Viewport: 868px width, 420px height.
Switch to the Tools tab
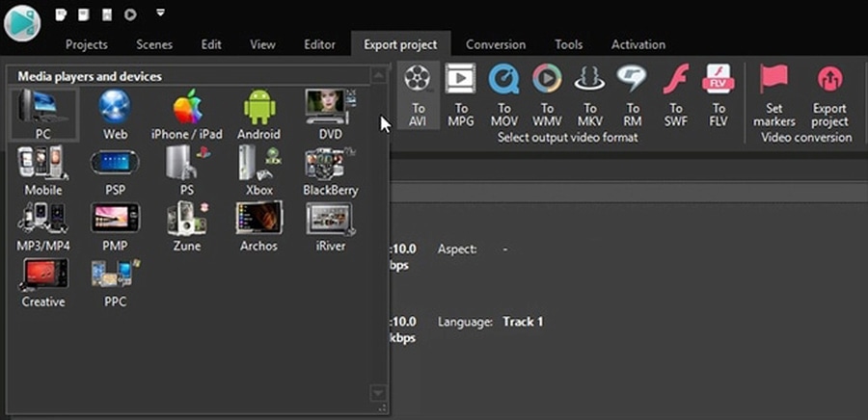(x=568, y=44)
